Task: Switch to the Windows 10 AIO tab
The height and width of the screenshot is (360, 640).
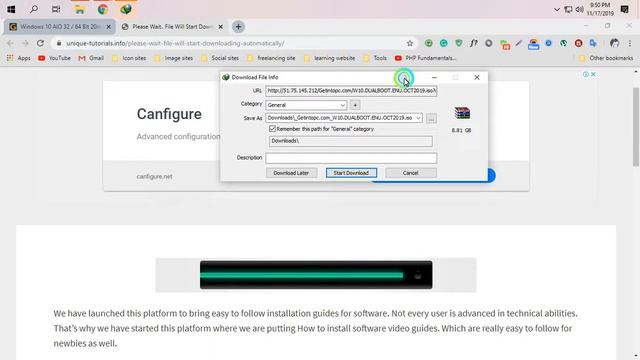Action: point(59,27)
